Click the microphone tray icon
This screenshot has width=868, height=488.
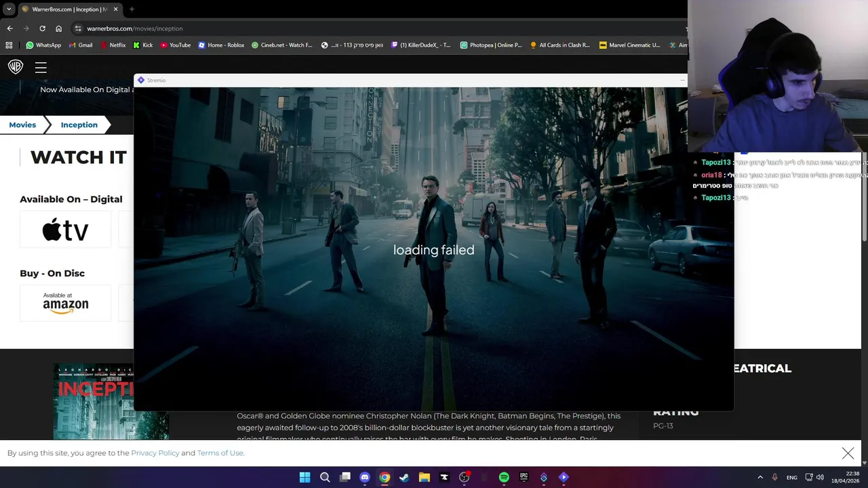[x=774, y=477]
